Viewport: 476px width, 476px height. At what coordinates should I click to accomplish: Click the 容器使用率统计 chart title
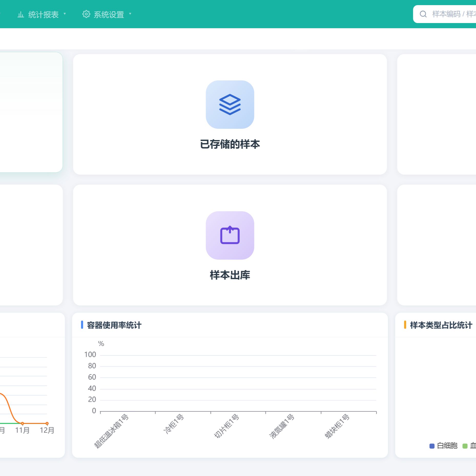pos(114,325)
